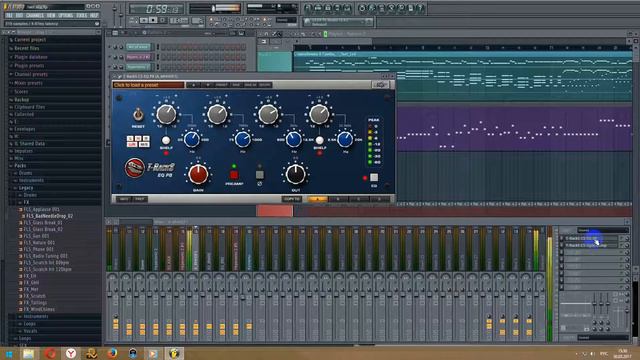Toggle the low band SHELF button
The width and height of the screenshot is (640, 360).
point(166,140)
